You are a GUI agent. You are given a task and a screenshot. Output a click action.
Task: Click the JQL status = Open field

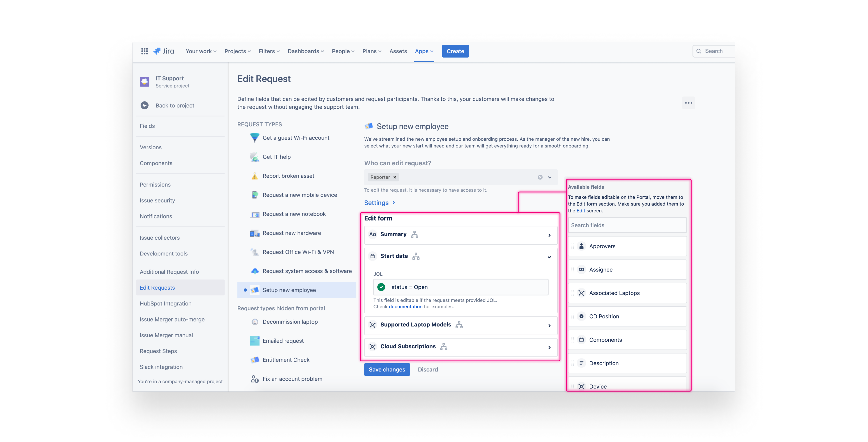461,287
